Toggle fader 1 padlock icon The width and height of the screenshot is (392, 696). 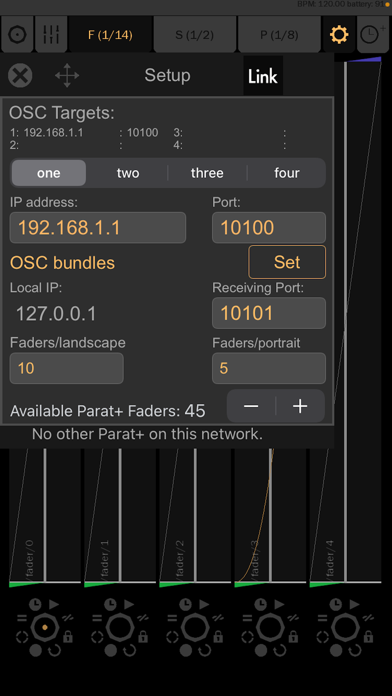[x=143, y=637]
